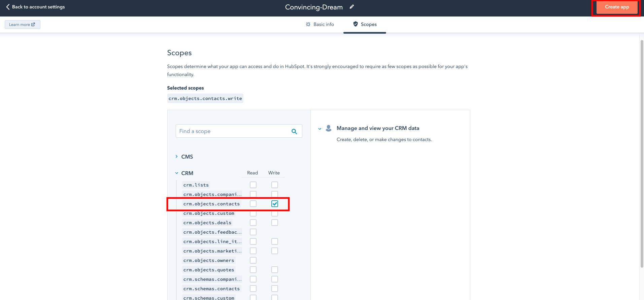
Task: Click the crm.lists scope name
Action: [196, 185]
